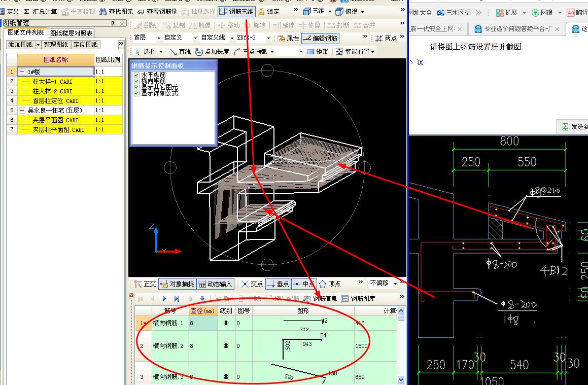
Task: Open the 定义 (Define) tool
Action: 9,12
